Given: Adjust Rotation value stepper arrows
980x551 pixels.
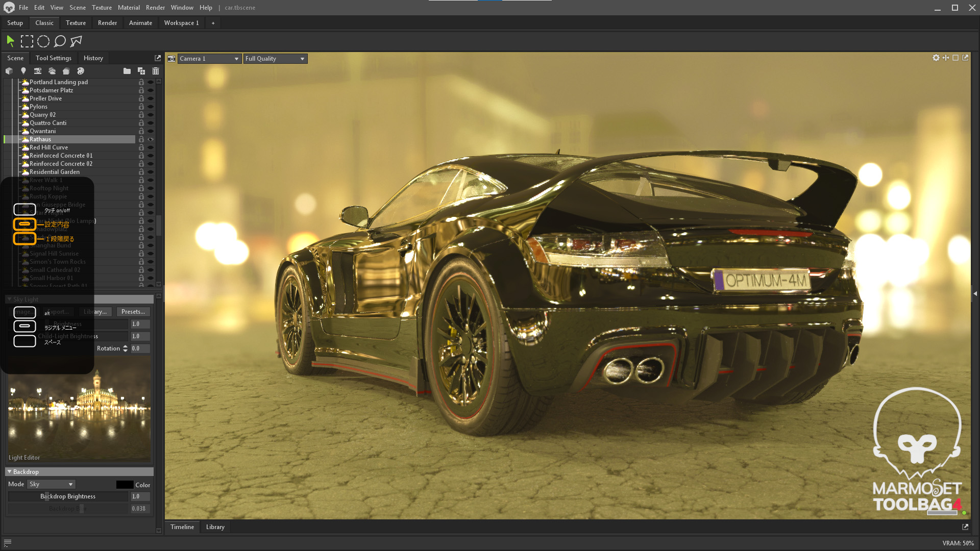Looking at the screenshot, I should (x=125, y=348).
